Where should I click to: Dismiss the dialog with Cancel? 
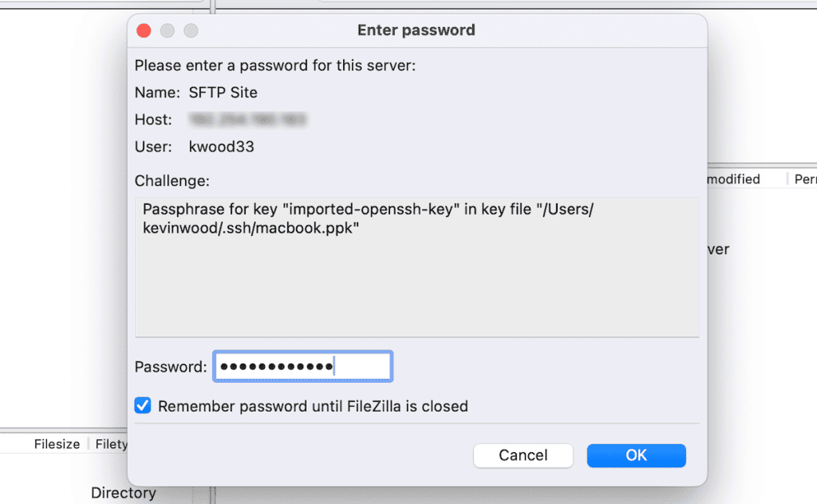tap(523, 455)
